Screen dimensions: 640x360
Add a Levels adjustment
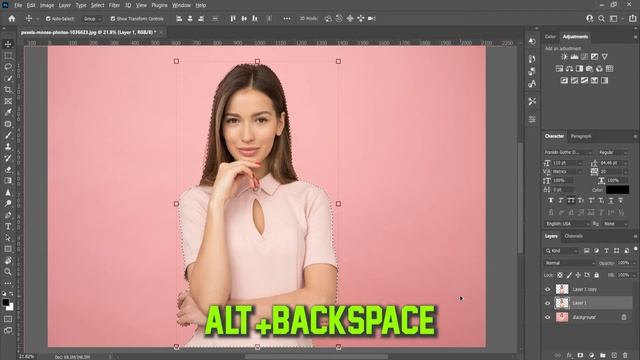pos(574,57)
